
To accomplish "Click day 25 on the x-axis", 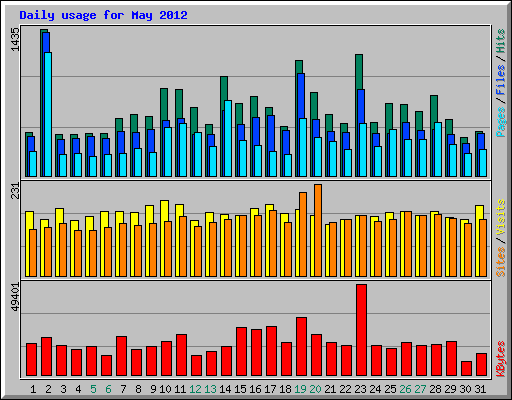I will (390, 389).
